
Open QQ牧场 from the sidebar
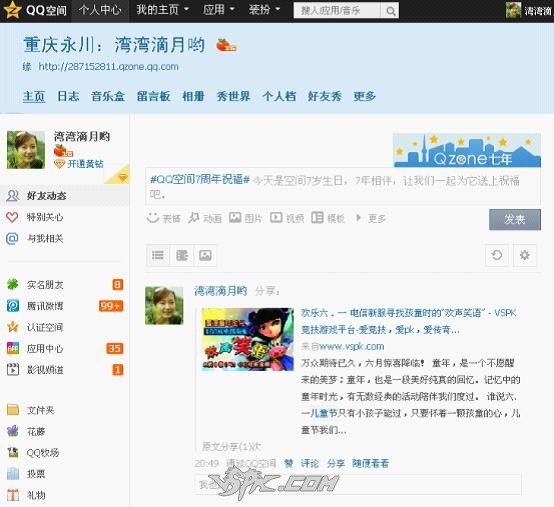(x=43, y=453)
